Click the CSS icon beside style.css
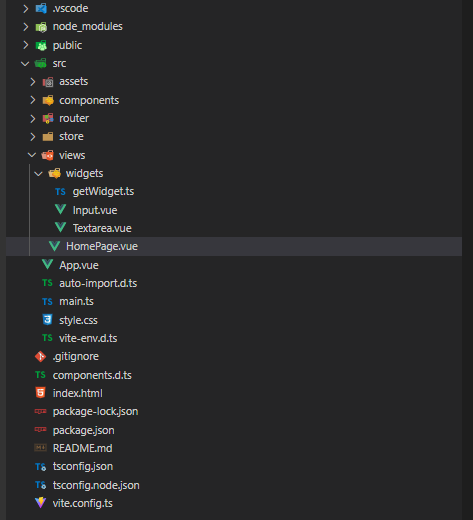 pos(48,320)
